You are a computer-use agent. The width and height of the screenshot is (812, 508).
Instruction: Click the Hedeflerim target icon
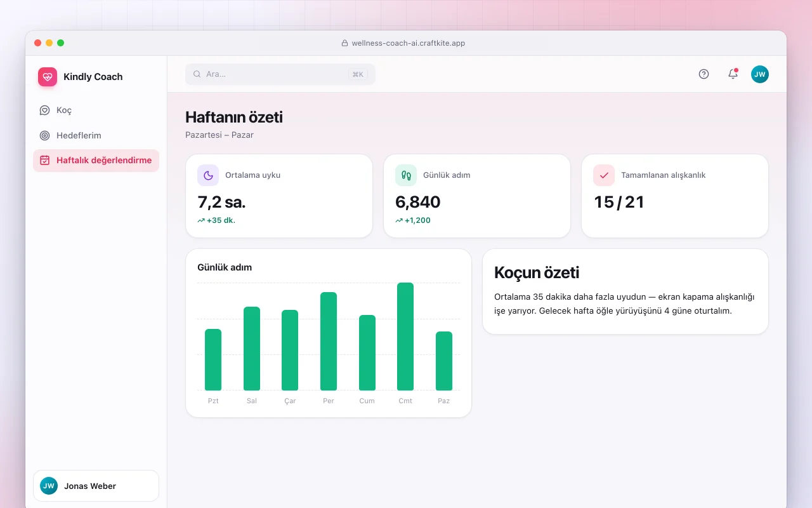[x=44, y=135]
